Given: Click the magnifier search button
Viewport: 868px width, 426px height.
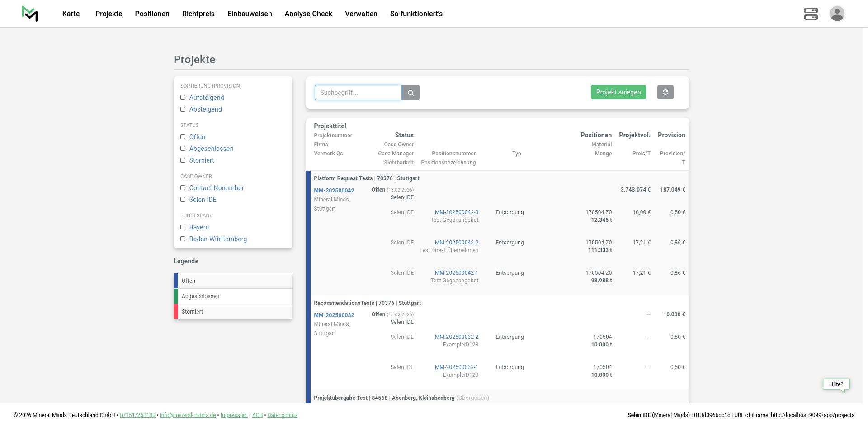Looking at the screenshot, I should point(410,93).
